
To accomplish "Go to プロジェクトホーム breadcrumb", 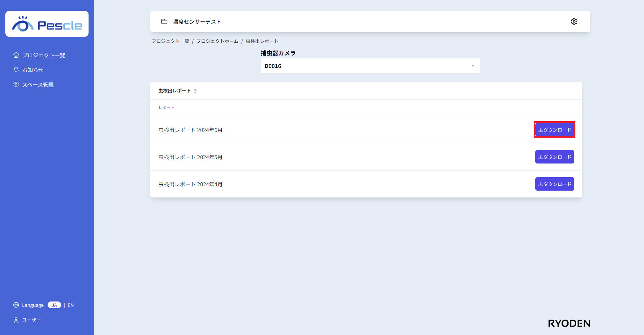I will point(217,41).
